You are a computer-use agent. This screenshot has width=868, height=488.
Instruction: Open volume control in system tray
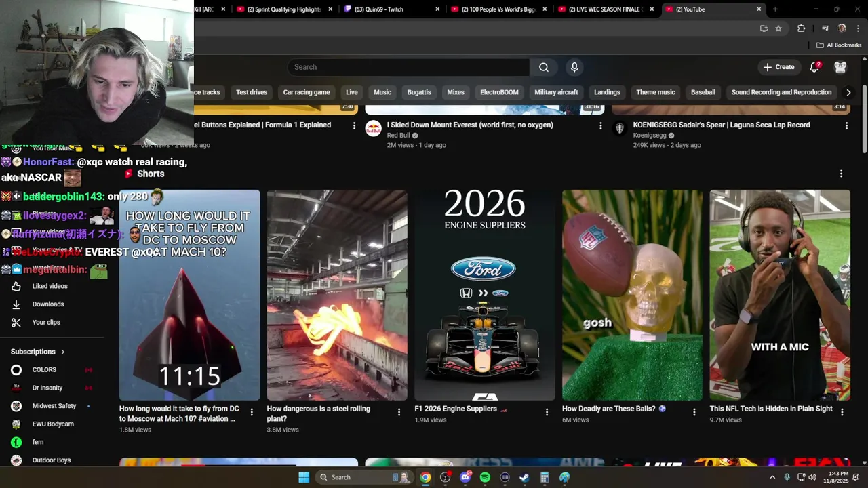(812, 477)
